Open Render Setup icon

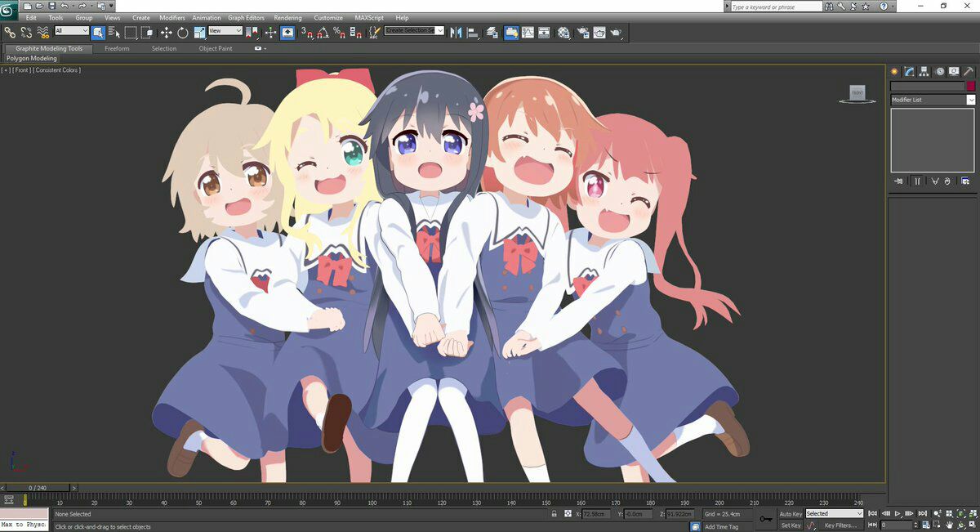coord(583,33)
